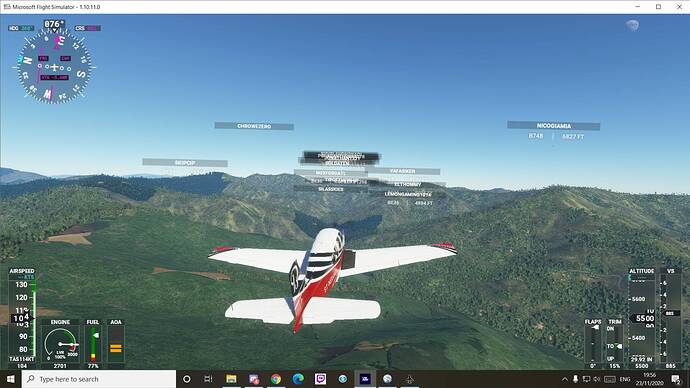
Task: Click the TAS114KT readout
Action: click(22, 359)
